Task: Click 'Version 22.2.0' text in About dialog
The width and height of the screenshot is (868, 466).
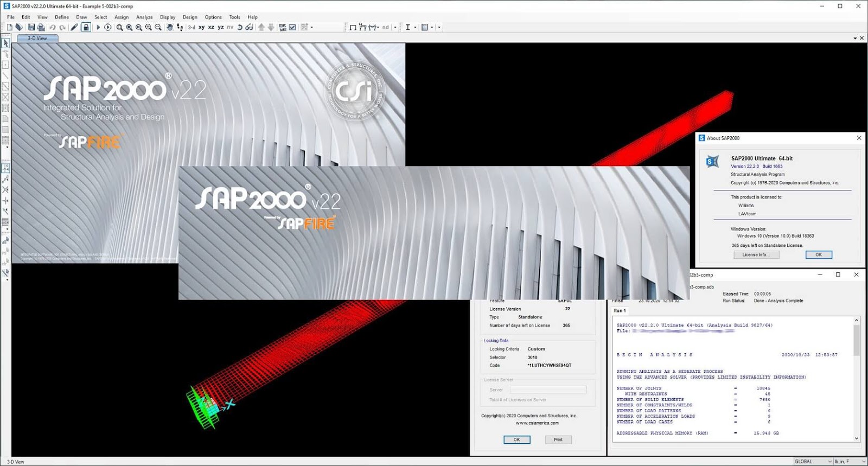Action: click(x=745, y=167)
